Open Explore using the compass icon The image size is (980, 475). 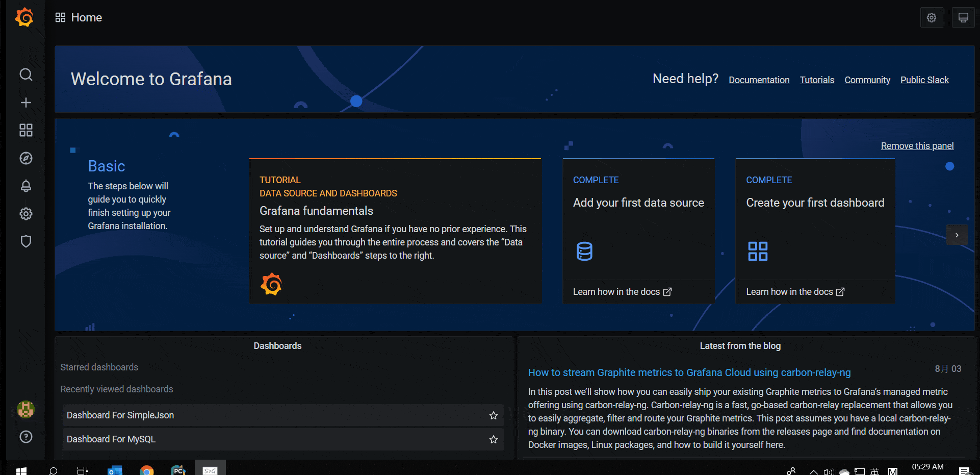[x=25, y=158]
